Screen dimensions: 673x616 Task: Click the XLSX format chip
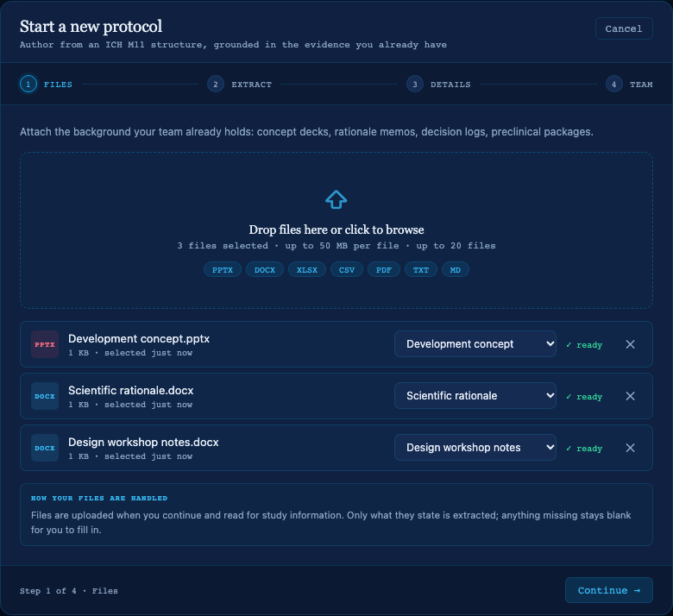coord(307,269)
